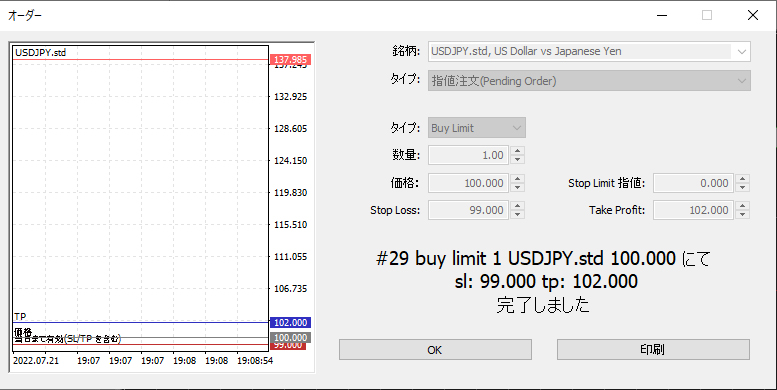Increase Stop Limit 指値 with up arrow

pyautogui.click(x=742, y=178)
